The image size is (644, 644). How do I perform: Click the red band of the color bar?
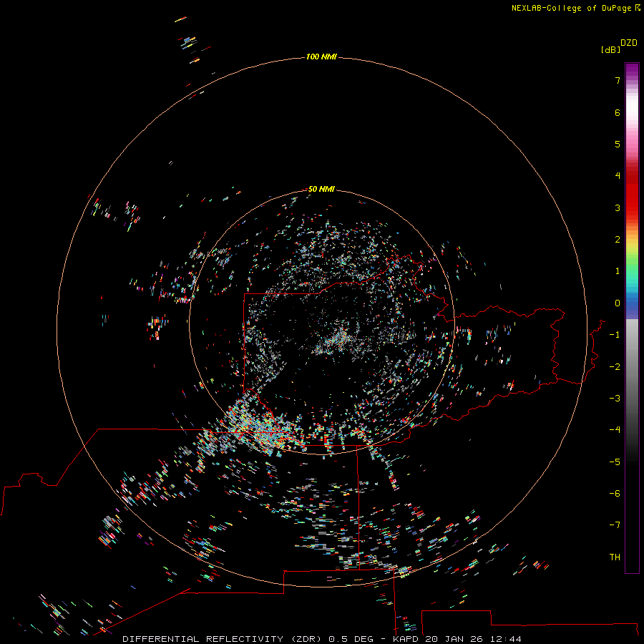point(632,191)
